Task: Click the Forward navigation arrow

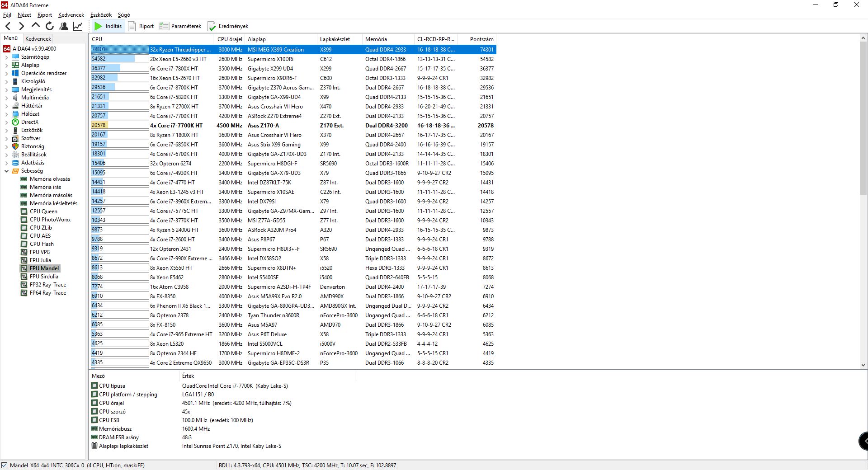Action: (21, 26)
